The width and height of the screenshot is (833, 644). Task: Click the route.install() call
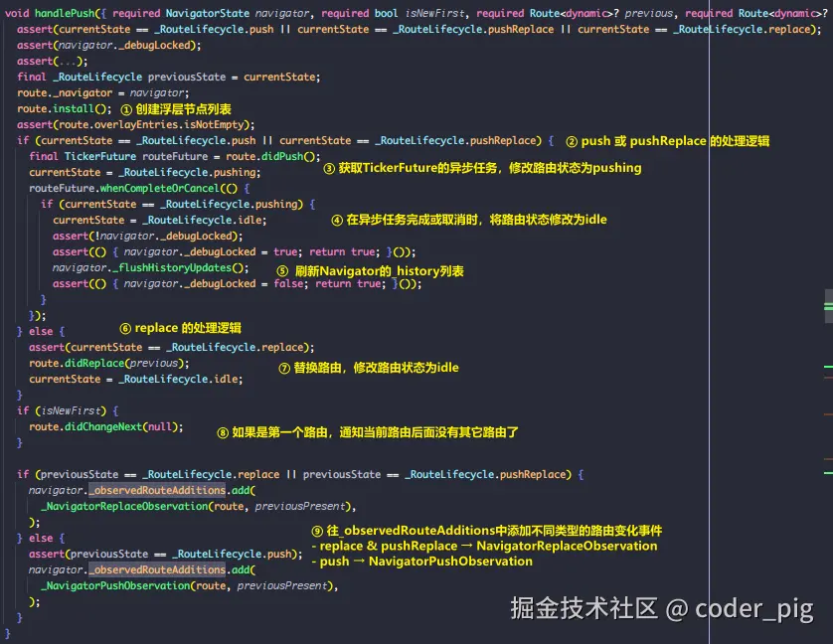coord(65,109)
